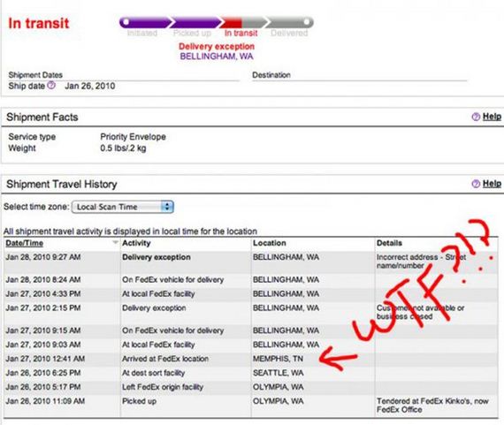The height and width of the screenshot is (425, 504).
Task: Sort by the Date/Time column header
Action: (x=25, y=243)
